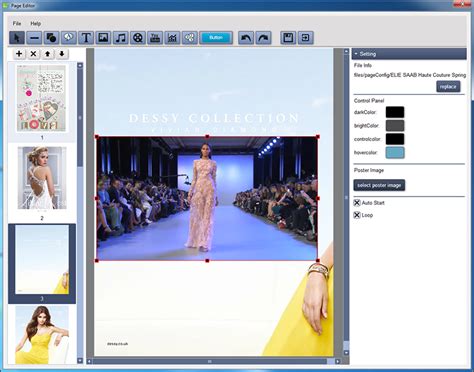Insert a YouTube video
Viewport: 474px width, 372px height.
point(155,38)
